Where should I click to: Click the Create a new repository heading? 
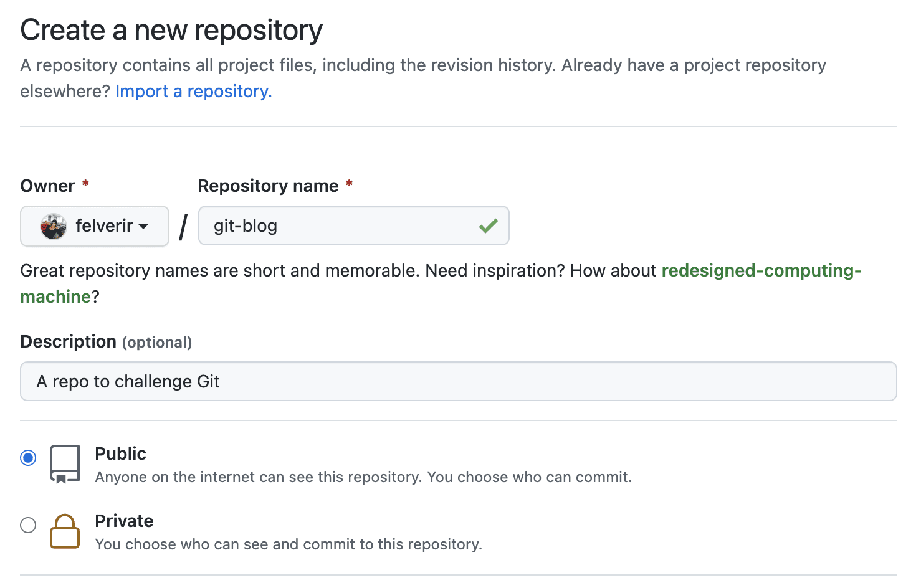click(171, 29)
